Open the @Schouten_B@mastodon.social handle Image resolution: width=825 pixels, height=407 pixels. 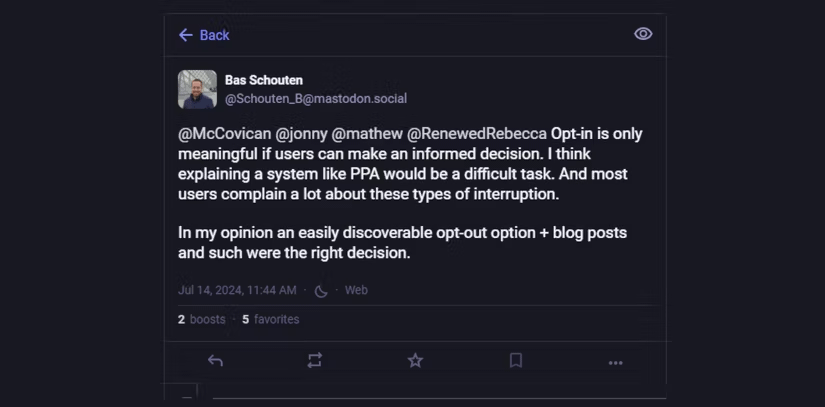point(316,99)
